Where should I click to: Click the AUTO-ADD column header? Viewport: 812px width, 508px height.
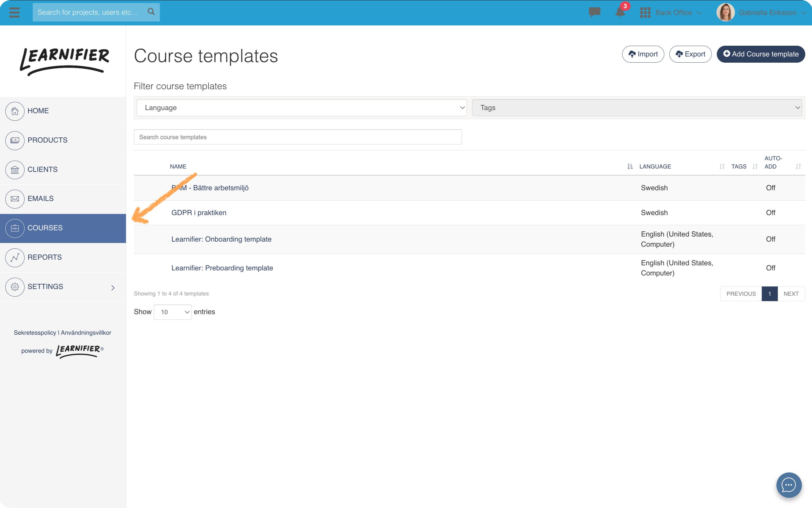773,162
